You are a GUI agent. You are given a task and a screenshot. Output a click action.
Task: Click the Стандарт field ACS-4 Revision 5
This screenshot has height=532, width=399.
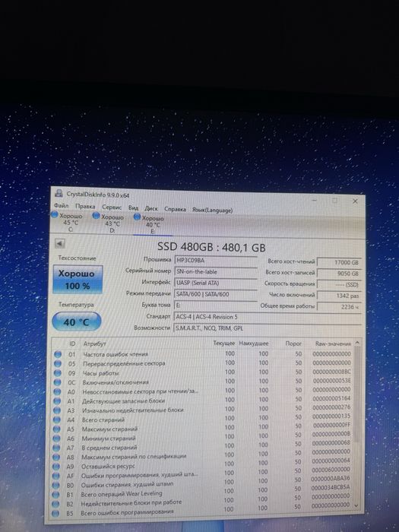[x=267, y=317]
